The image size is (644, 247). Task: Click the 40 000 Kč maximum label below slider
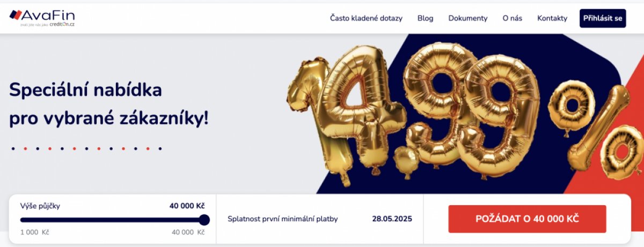tap(188, 232)
